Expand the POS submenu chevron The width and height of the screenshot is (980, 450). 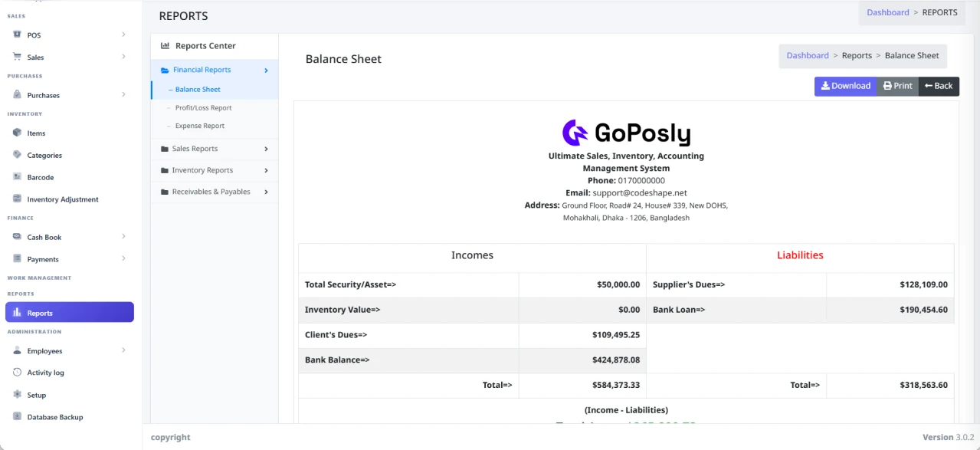coord(123,34)
